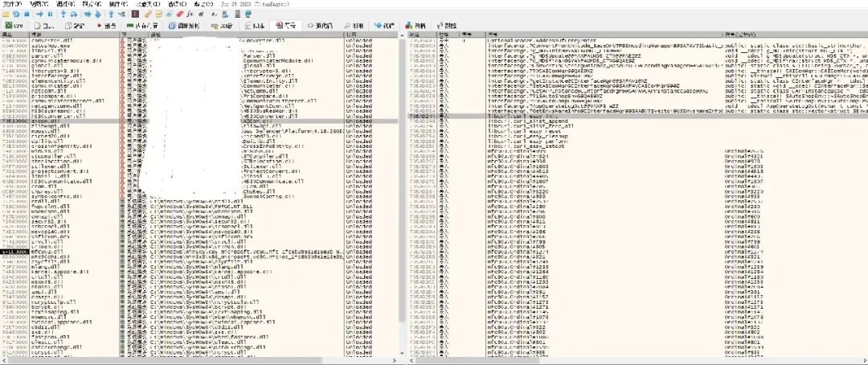
Task: Switch to the Handles tab
Action: tap(416, 26)
